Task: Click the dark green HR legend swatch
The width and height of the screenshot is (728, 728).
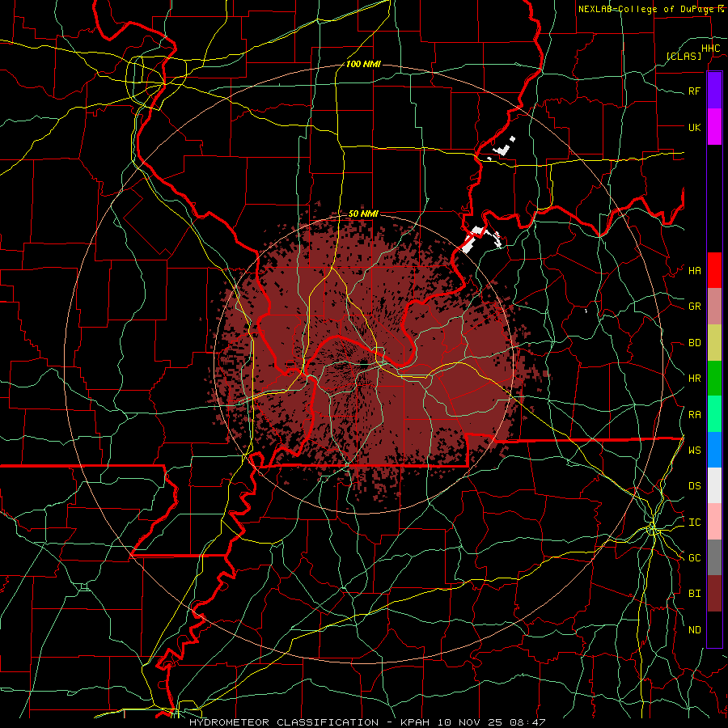Action: (714, 379)
